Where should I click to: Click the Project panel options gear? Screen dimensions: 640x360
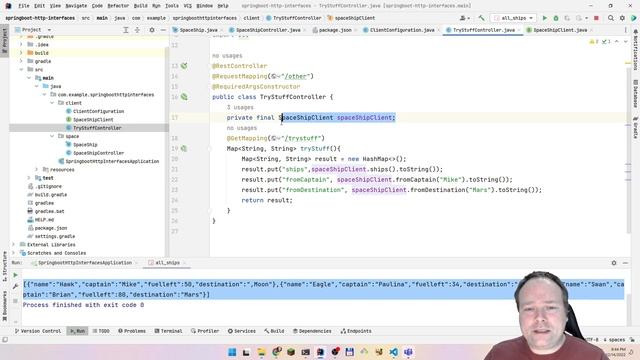tap(152, 30)
